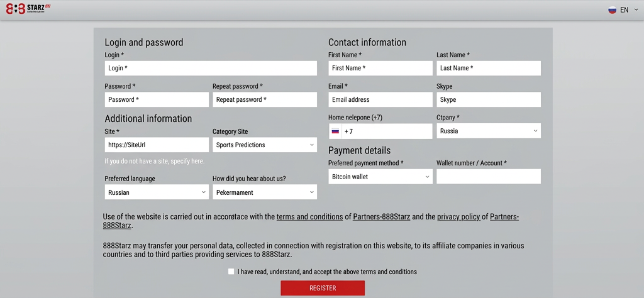This screenshot has height=298, width=644.
Task: Focus the First Name field
Action: click(x=380, y=68)
